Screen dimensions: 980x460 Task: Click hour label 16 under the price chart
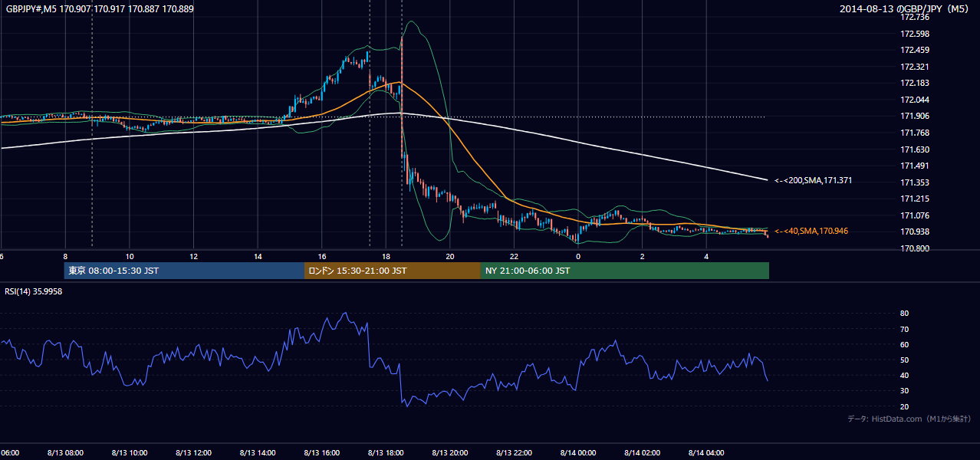pyautogui.click(x=322, y=256)
